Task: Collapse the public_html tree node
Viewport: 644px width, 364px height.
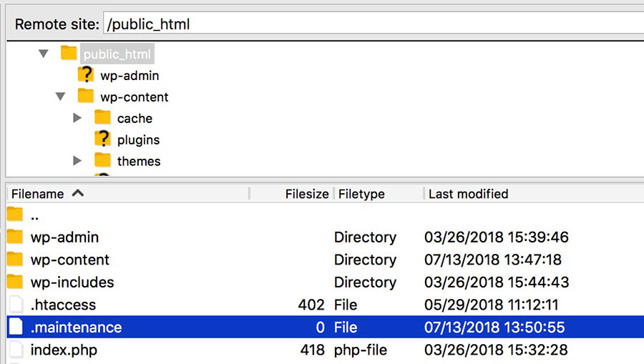Action: tap(44, 54)
